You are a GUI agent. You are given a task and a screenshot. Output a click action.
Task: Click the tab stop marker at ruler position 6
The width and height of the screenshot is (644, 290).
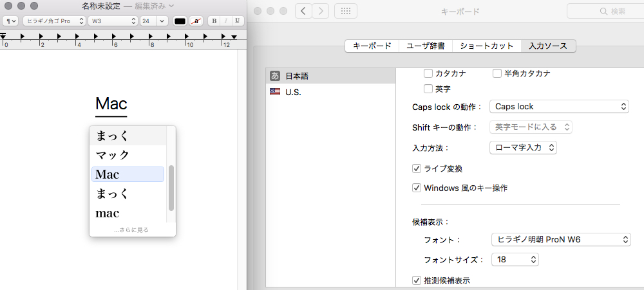114,37
